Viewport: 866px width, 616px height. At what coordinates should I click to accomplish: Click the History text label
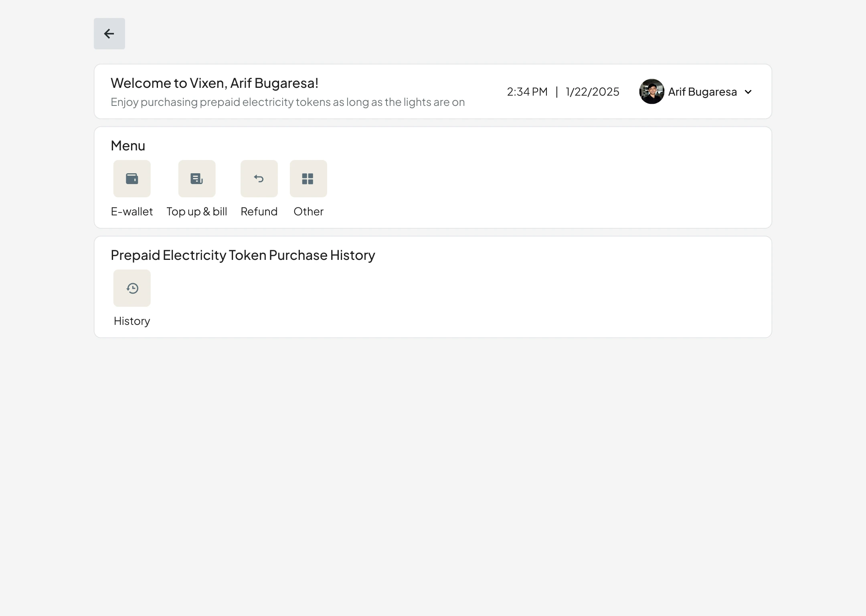[x=132, y=321]
